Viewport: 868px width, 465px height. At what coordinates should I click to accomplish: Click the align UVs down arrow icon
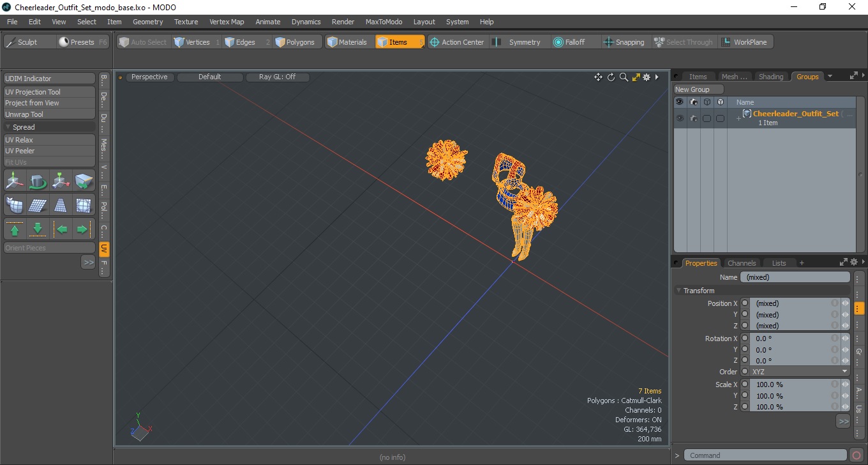(38, 229)
